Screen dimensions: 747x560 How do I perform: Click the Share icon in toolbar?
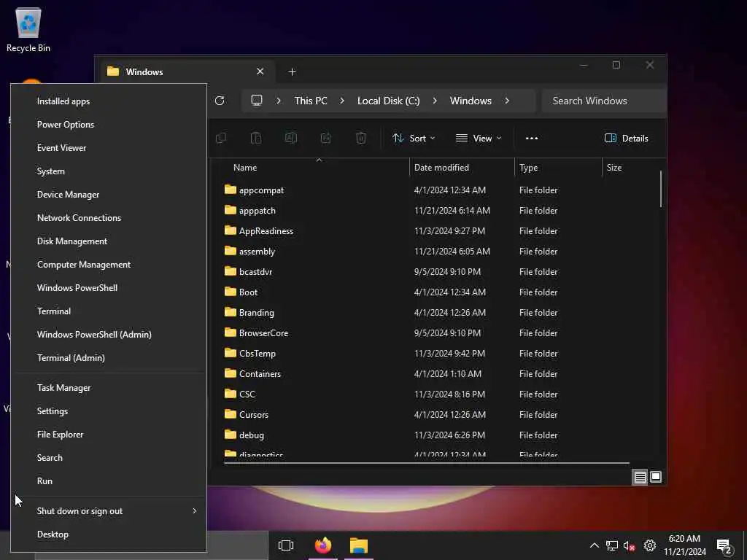[326, 138]
